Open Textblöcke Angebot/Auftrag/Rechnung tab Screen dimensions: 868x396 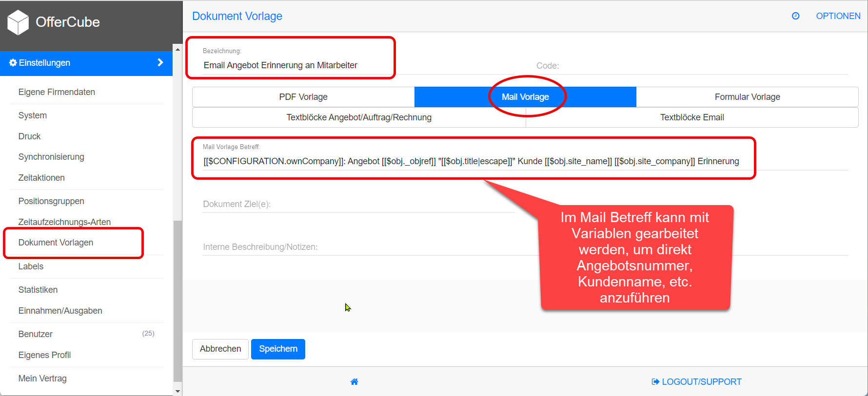point(359,117)
